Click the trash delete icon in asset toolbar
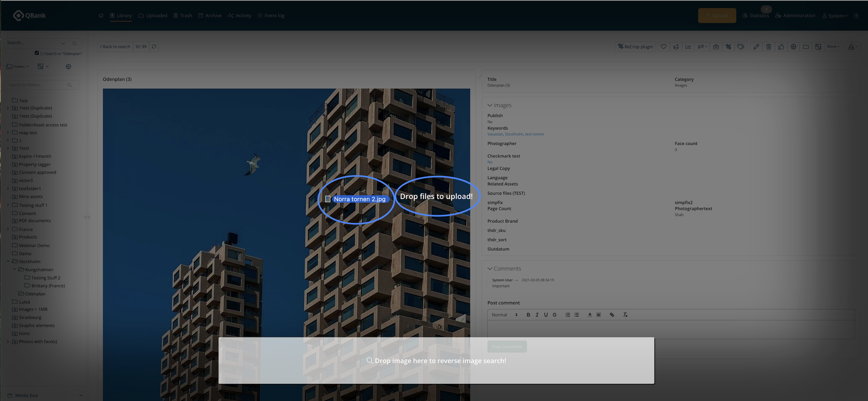The height and width of the screenshot is (401, 868). [x=769, y=47]
